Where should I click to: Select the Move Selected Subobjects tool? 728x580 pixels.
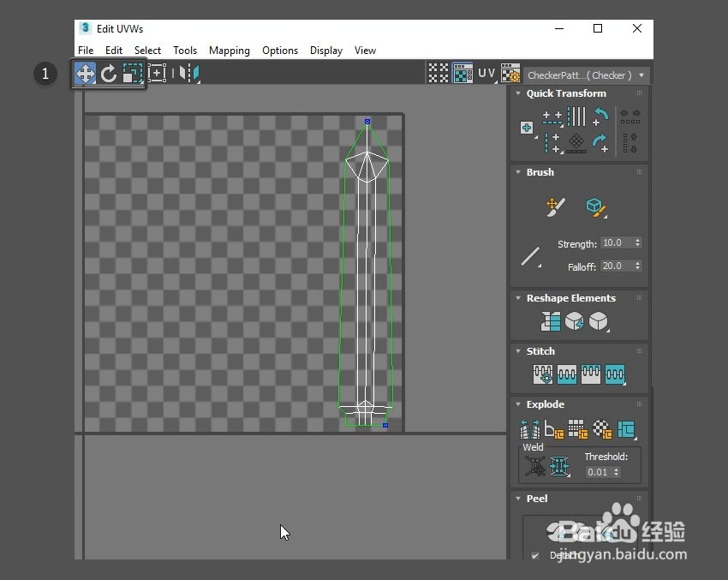point(86,74)
